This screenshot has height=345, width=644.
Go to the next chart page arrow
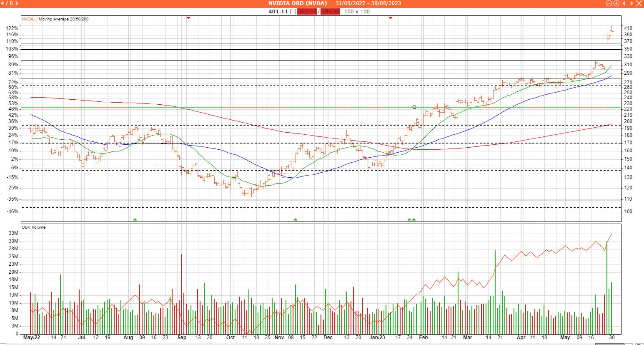[17, 3]
